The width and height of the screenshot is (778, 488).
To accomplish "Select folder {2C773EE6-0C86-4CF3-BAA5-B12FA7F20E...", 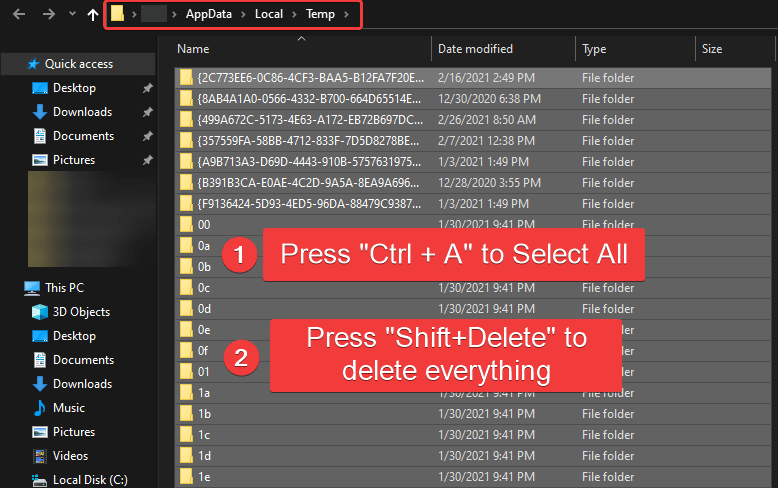I will tap(473, 78).
